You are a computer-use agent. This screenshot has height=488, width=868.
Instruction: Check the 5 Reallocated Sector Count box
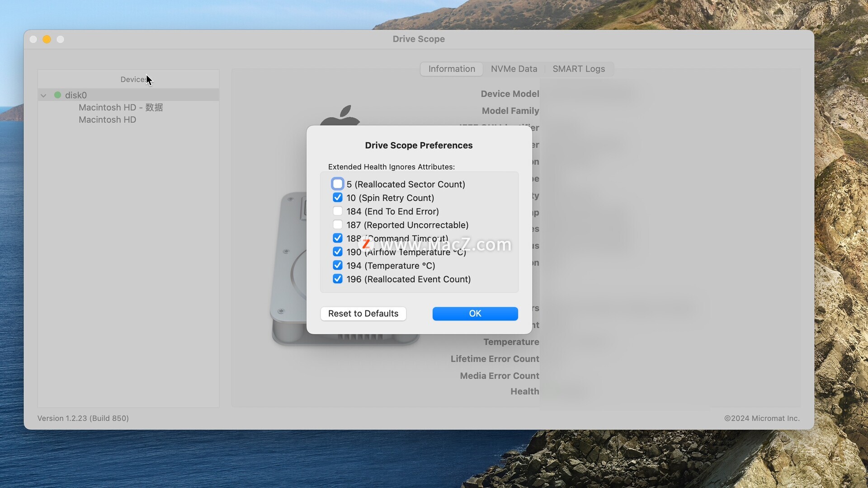(337, 184)
